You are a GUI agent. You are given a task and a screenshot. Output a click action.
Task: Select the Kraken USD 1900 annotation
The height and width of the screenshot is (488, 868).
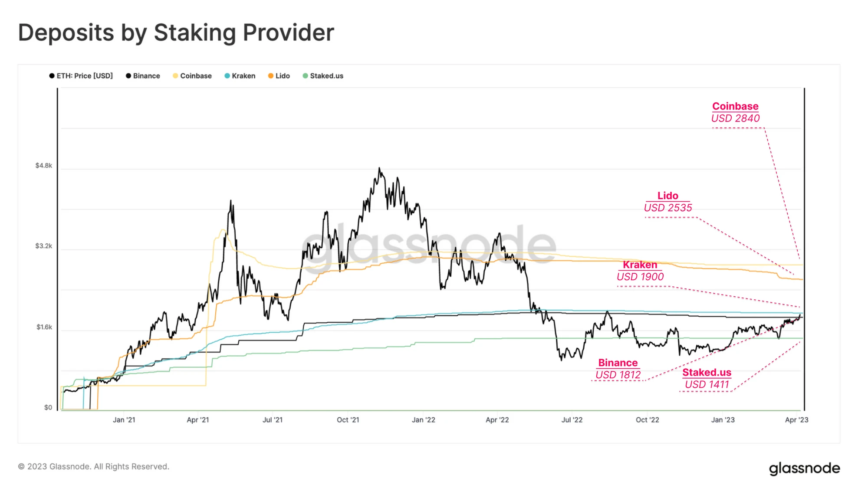(640, 271)
